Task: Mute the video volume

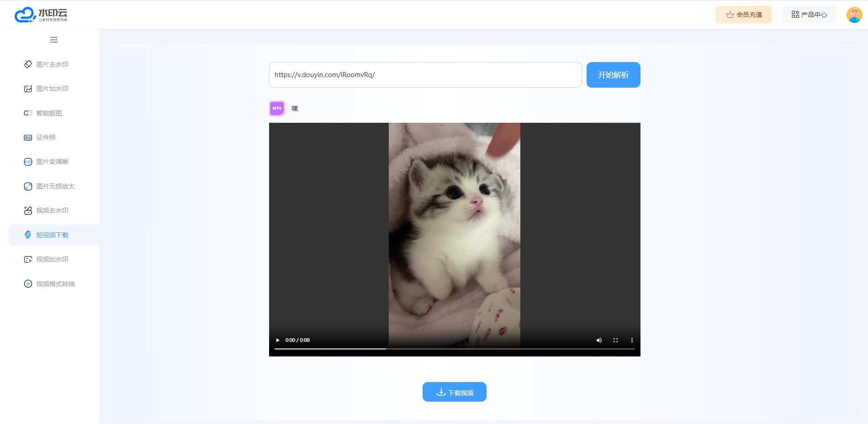Action: click(599, 340)
